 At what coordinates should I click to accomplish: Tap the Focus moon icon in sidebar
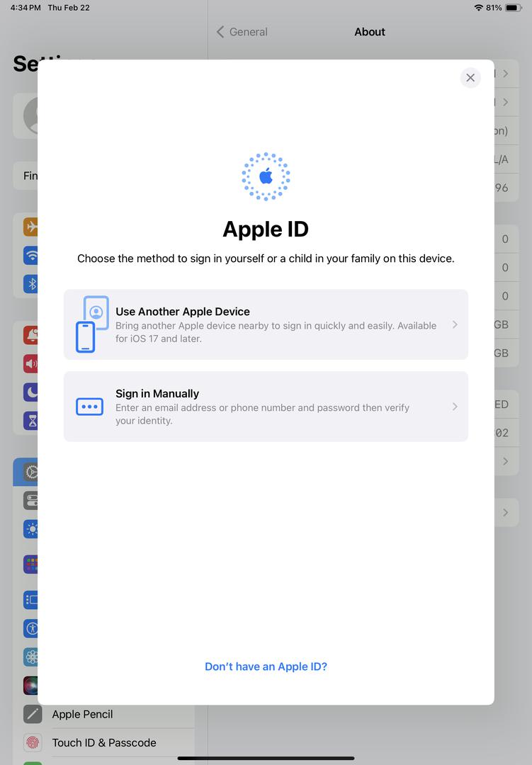click(30, 392)
